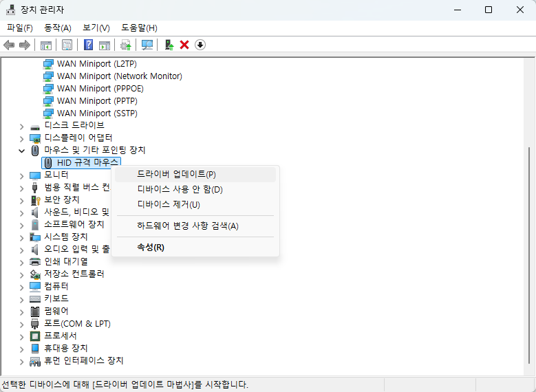Minimize the 장치 관리자 window
Image resolution: width=536 pixels, height=392 pixels.
[457, 10]
